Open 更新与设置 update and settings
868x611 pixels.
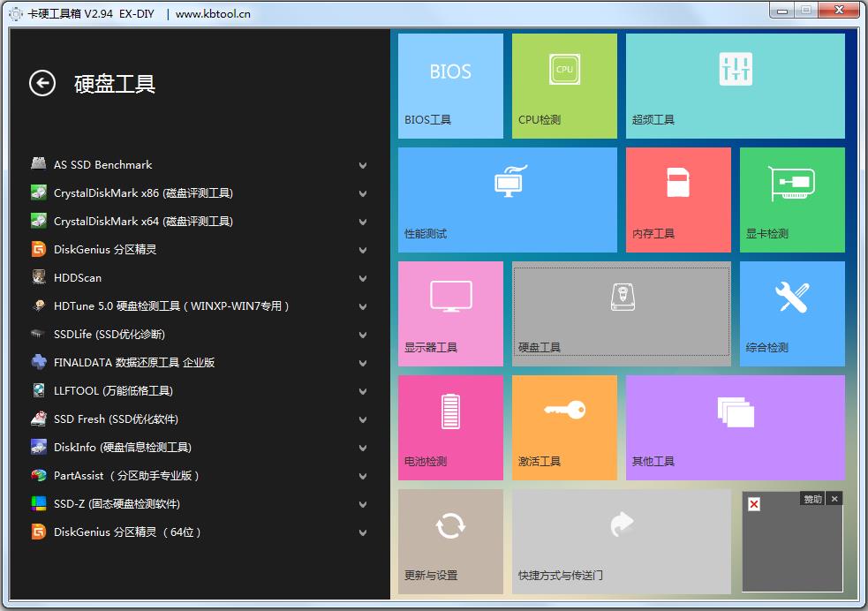[x=450, y=541]
